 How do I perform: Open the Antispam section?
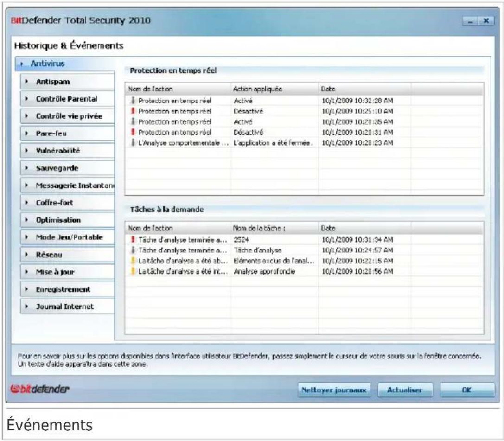(68, 82)
